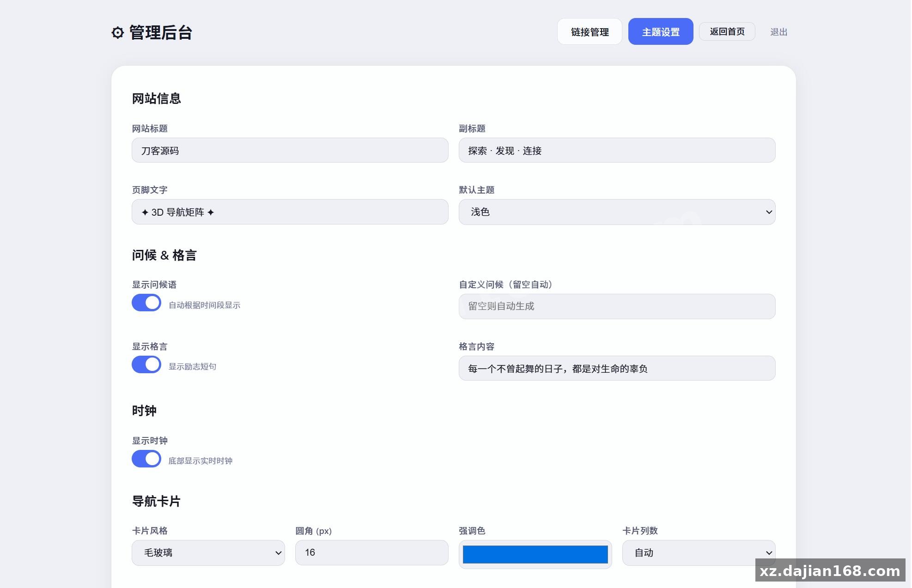Viewport: 912px width, 588px height.
Task: Click the 管理后台 page title
Action: pyautogui.click(x=160, y=33)
